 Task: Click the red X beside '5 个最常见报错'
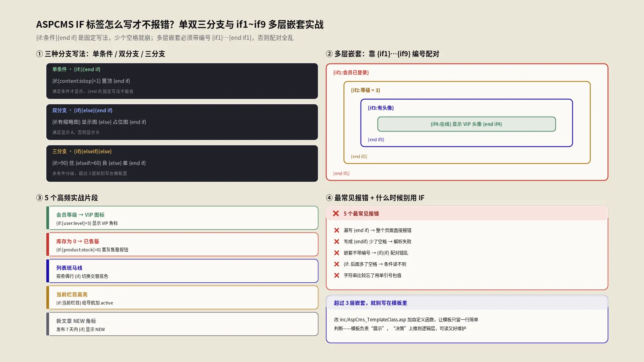(336, 214)
